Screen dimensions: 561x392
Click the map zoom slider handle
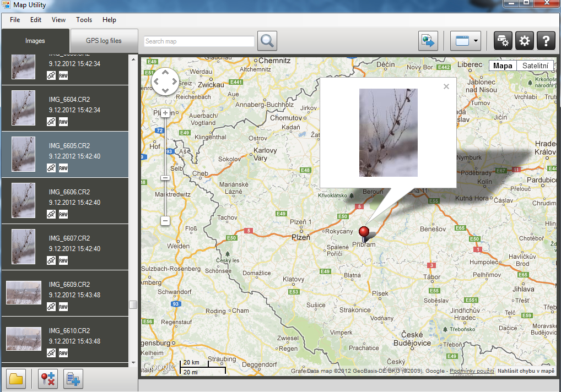click(165, 178)
